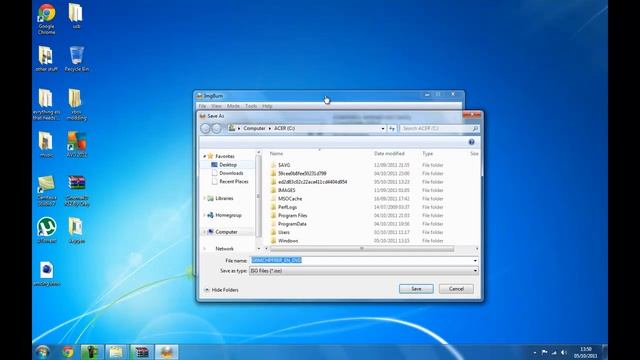The image size is (640, 360).
Task: Select the Windows folder row
Action: tap(357, 241)
